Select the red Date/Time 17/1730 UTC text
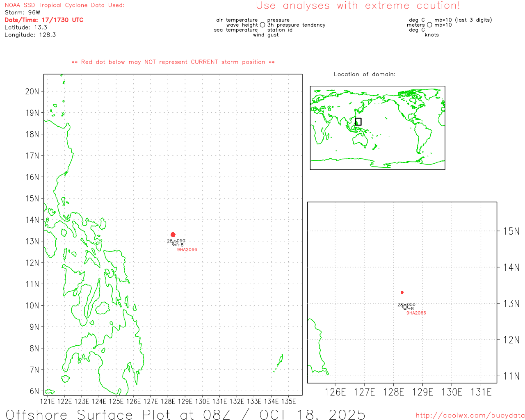Viewport: 525px width, 420px height. (x=44, y=20)
